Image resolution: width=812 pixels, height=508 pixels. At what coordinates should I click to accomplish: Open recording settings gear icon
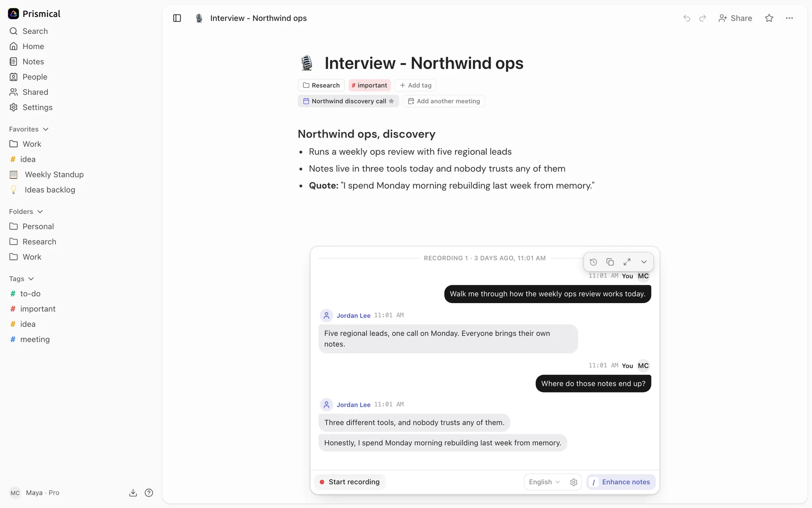tap(574, 482)
